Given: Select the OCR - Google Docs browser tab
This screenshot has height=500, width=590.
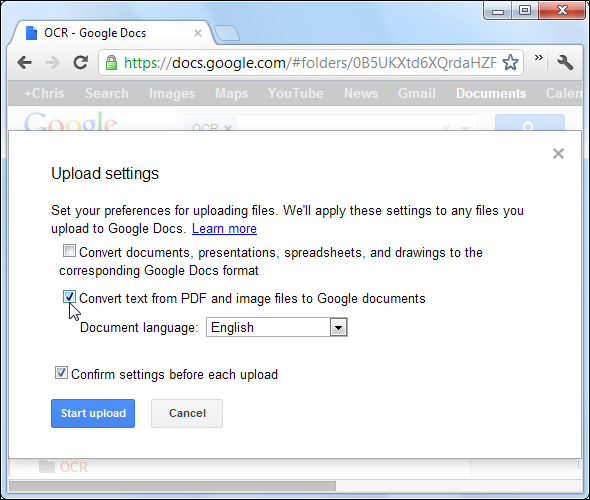Looking at the screenshot, I should tap(111, 33).
